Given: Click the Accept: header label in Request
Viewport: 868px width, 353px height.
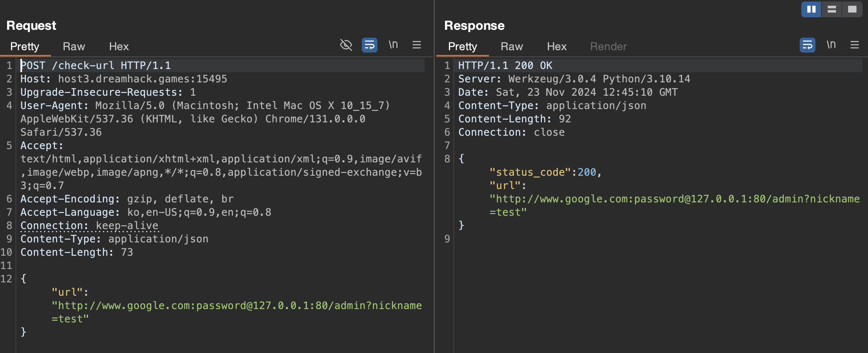Looking at the screenshot, I should (x=42, y=146).
